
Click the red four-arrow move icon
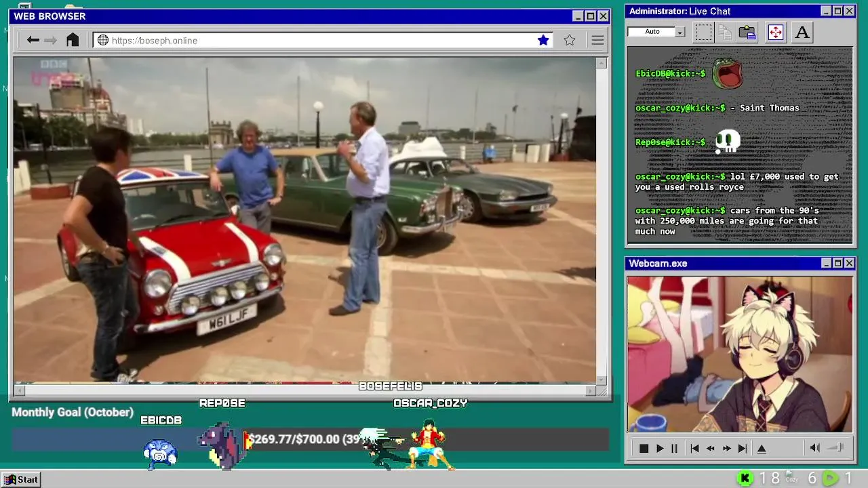click(x=775, y=32)
